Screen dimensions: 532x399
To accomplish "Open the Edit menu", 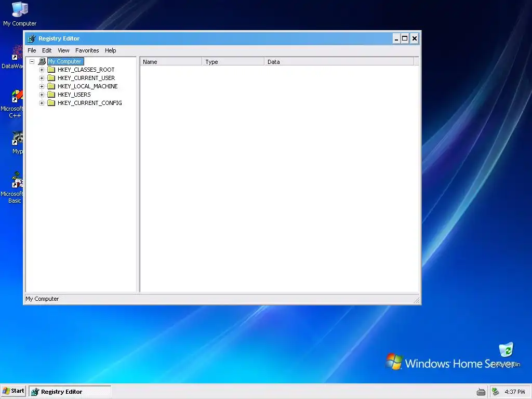I will click(x=47, y=50).
